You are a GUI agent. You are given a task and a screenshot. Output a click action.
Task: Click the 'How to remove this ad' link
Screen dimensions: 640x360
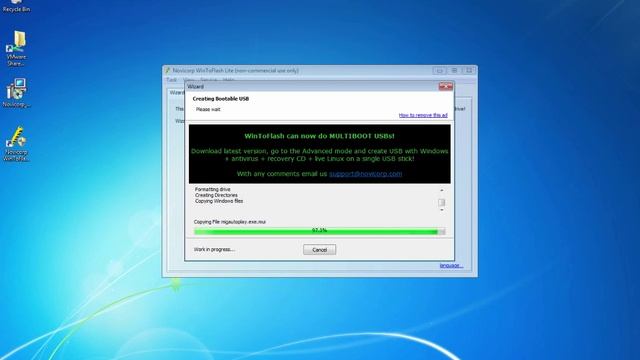point(423,115)
